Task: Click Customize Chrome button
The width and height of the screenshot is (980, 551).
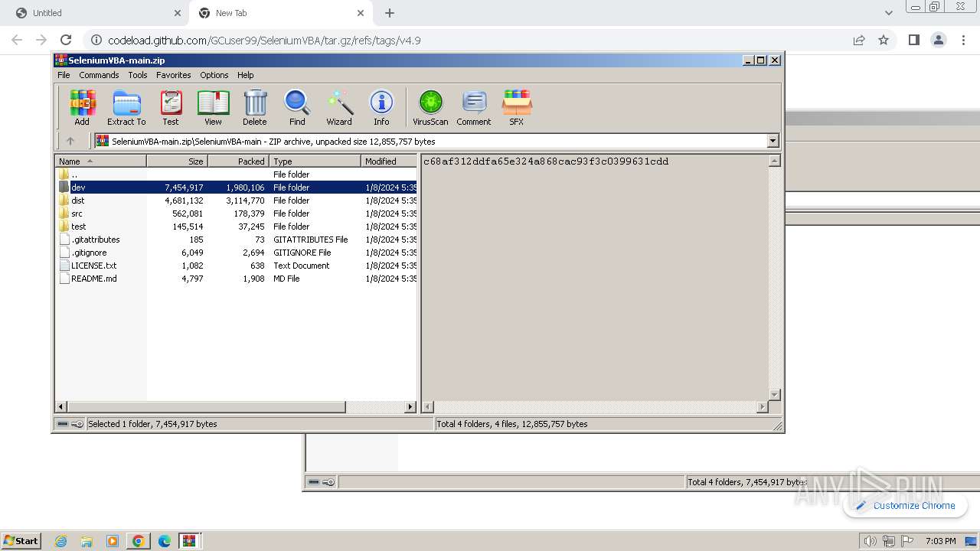Action: (906, 506)
